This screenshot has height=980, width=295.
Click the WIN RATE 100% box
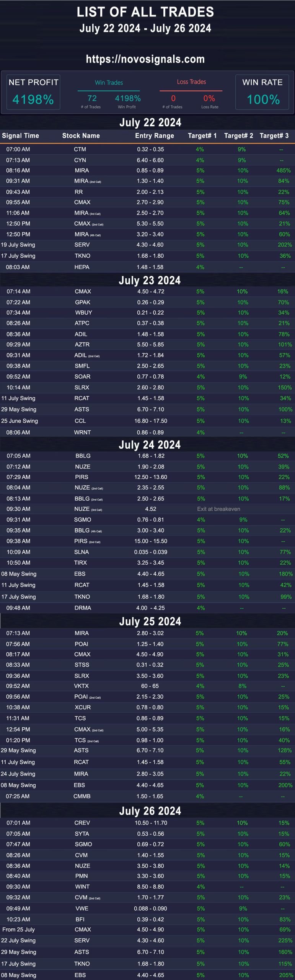coord(262,92)
